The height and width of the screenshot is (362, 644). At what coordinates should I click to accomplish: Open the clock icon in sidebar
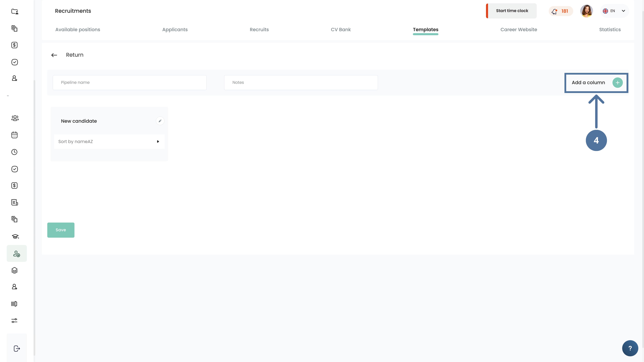point(14,152)
